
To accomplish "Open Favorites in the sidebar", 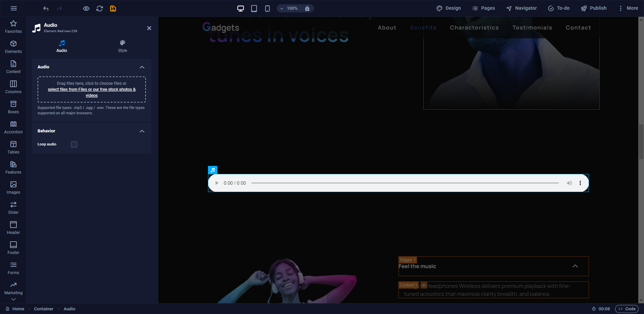I will click(x=13, y=27).
